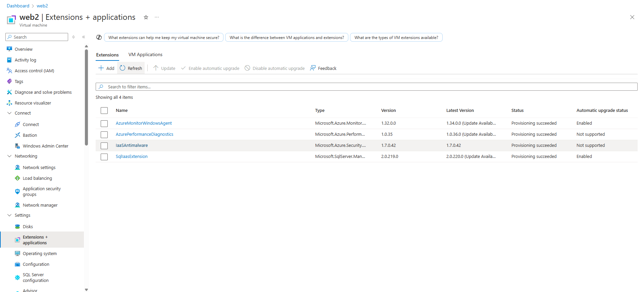Close the Extensions blade
This screenshot has width=644, height=292.
tap(632, 17)
